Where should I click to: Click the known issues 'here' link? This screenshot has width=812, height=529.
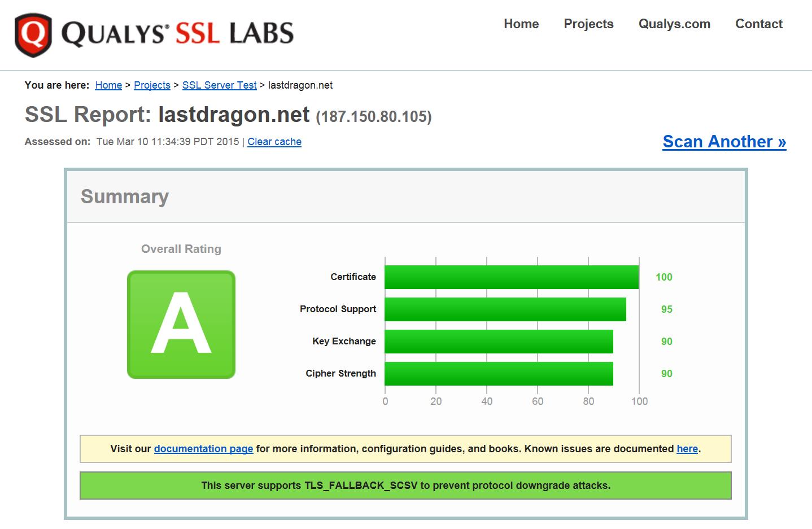[687, 449]
